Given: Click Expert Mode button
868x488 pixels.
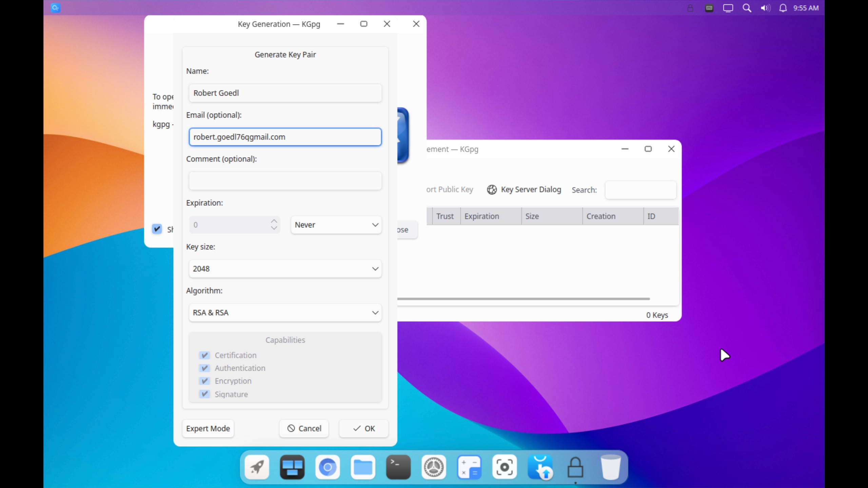Looking at the screenshot, I should (208, 428).
